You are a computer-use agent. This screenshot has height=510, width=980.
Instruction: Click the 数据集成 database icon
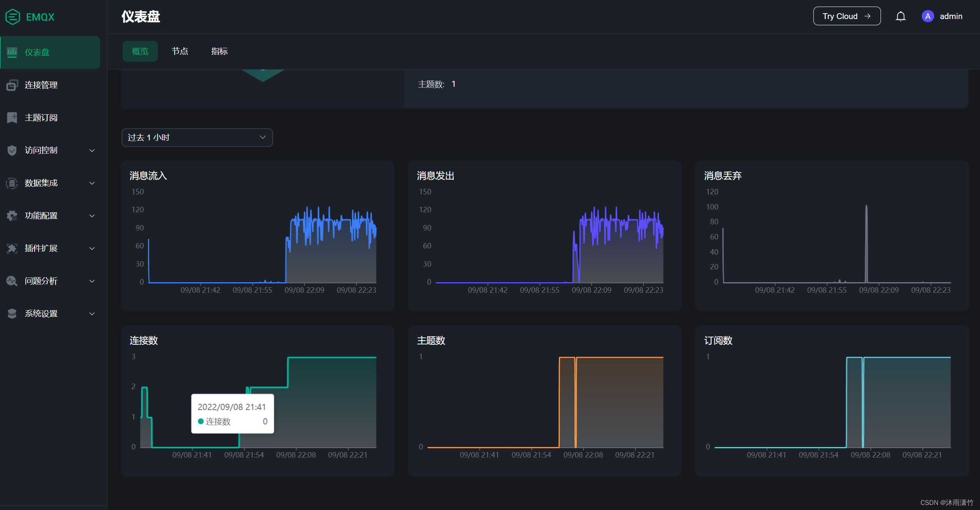pyautogui.click(x=12, y=183)
